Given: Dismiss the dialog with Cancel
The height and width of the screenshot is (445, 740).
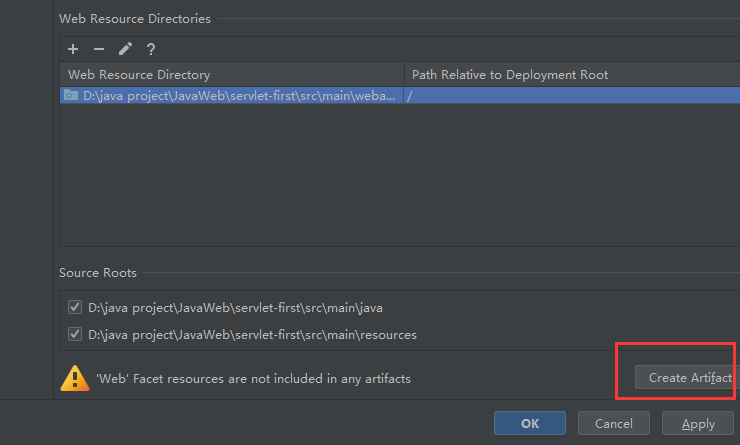Looking at the screenshot, I should [x=613, y=423].
